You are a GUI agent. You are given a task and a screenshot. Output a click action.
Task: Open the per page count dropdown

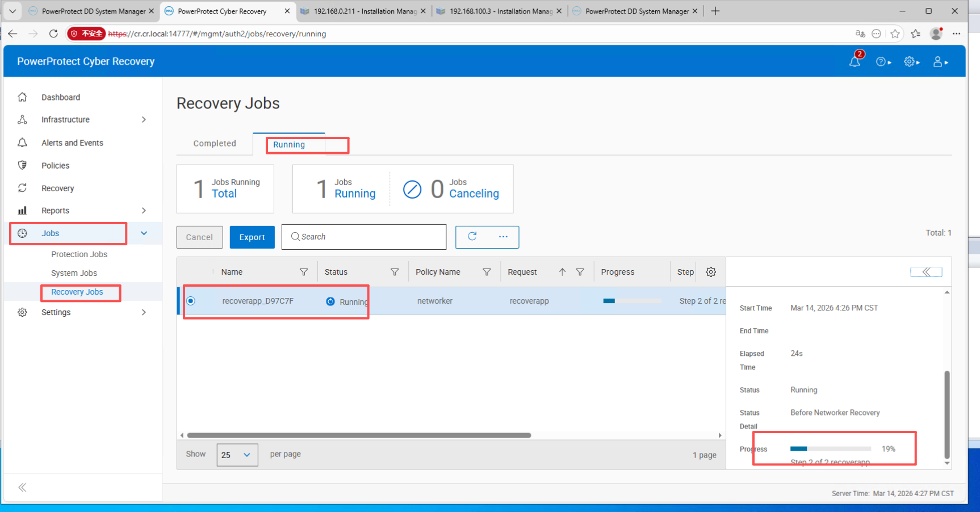coord(237,455)
